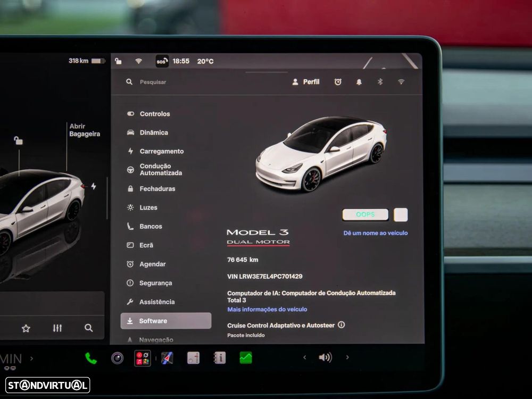Click 'Dê um nome ao veículo' link
Screen dimensions: 532x399
pyautogui.click(x=376, y=233)
